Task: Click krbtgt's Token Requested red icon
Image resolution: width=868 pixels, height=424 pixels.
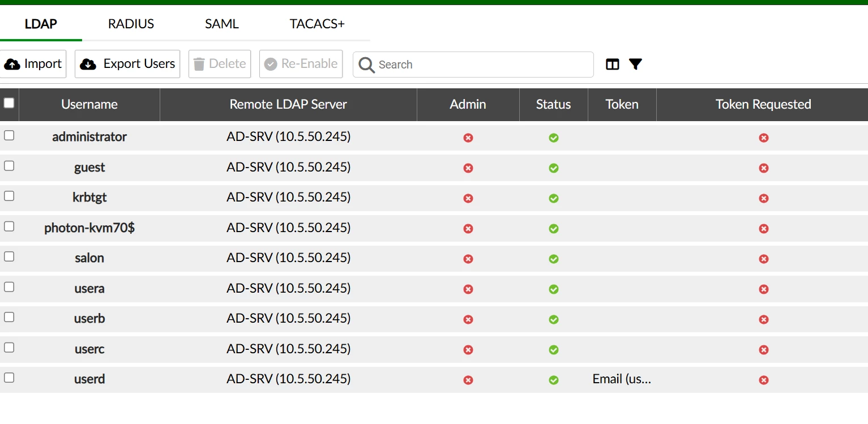Action: tap(763, 198)
